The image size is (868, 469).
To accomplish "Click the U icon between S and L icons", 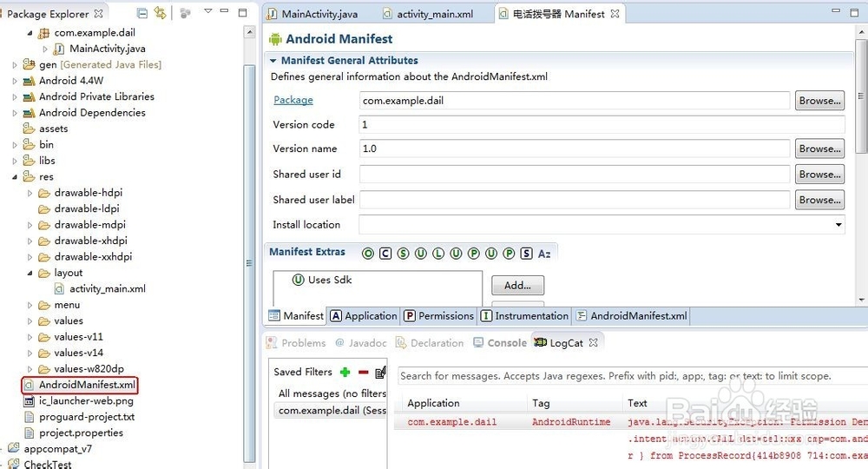I will (421, 254).
